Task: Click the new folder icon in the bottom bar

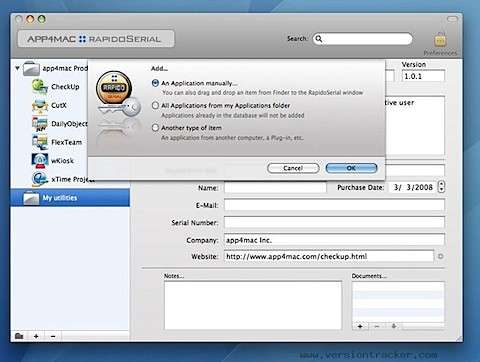Action: pos(19,336)
